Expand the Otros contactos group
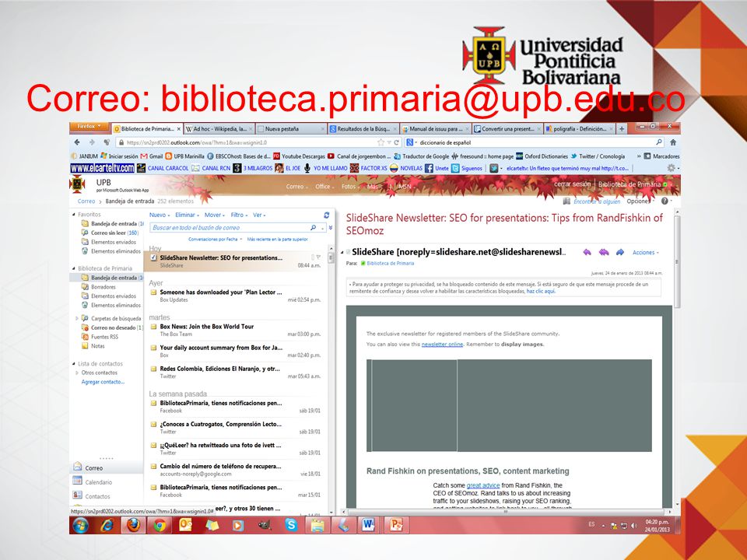Viewport: 747px width, 560px height. (x=77, y=373)
